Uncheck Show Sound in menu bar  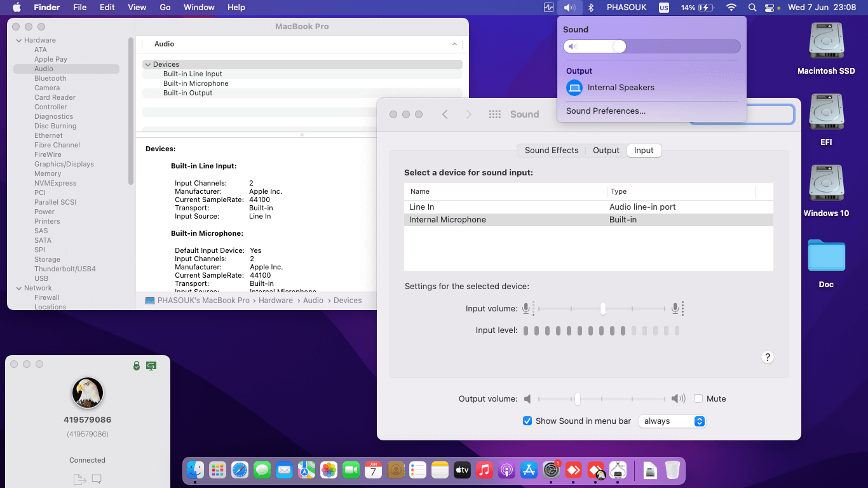(x=527, y=421)
